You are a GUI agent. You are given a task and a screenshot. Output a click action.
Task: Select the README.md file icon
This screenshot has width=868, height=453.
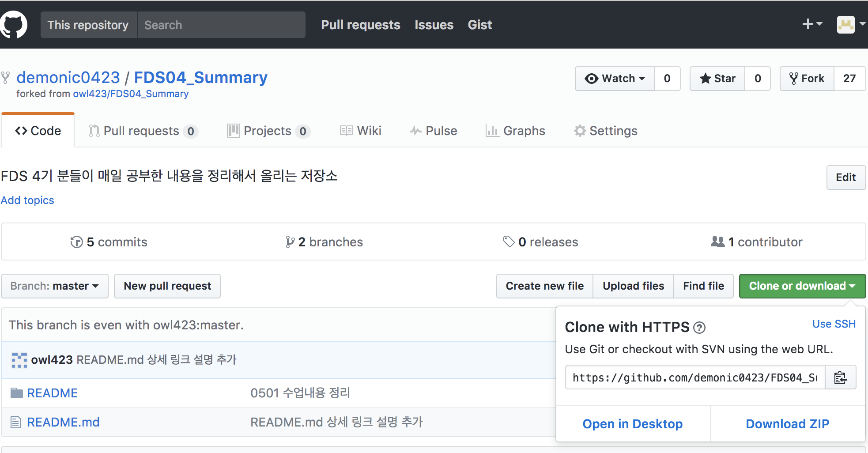click(16, 423)
